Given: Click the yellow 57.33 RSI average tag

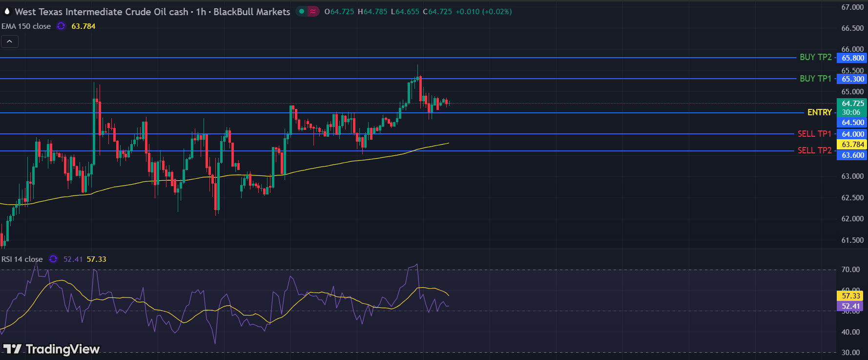Looking at the screenshot, I should (850, 296).
